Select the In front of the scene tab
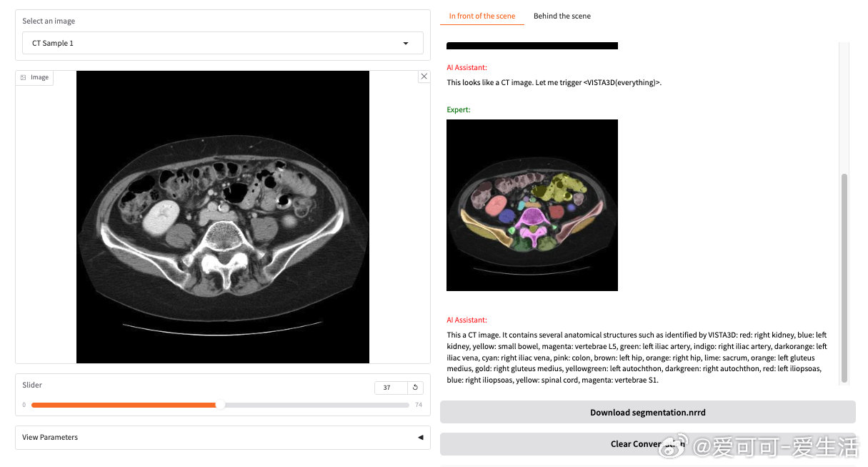The width and height of the screenshot is (868, 467). [482, 16]
